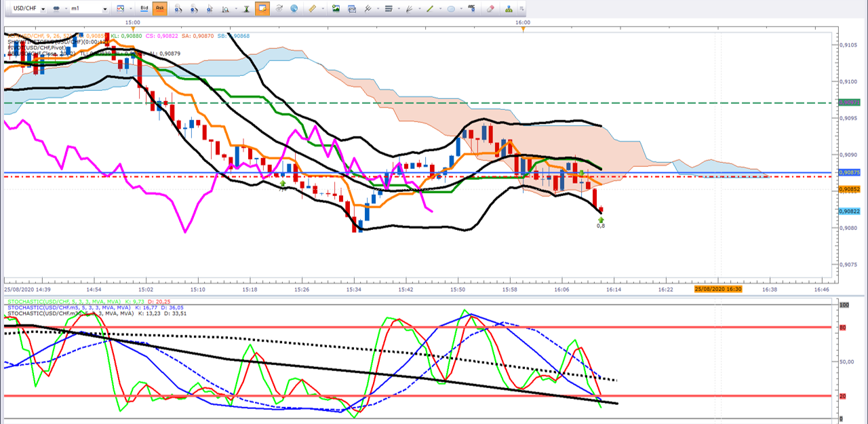The height and width of the screenshot is (424, 868).
Task: Click the orange marker under 16:00
Action: pos(522,28)
